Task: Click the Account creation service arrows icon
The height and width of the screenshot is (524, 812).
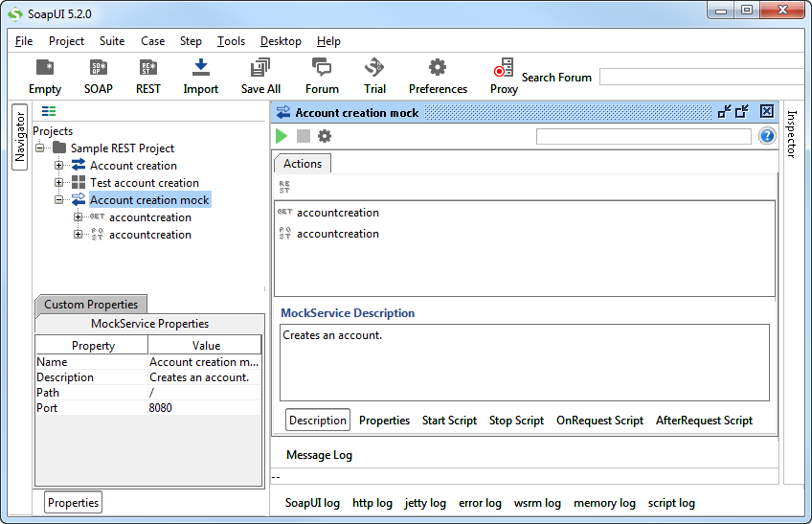Action: click(79, 165)
